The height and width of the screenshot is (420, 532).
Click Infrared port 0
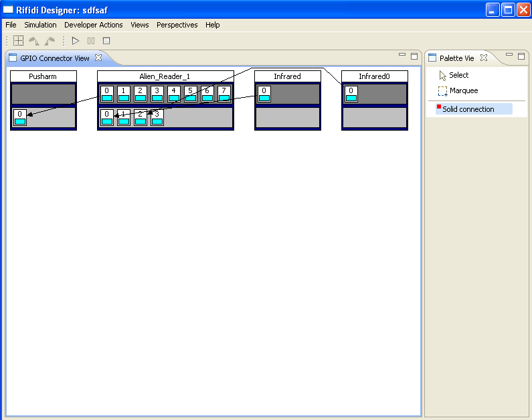pyautogui.click(x=264, y=94)
